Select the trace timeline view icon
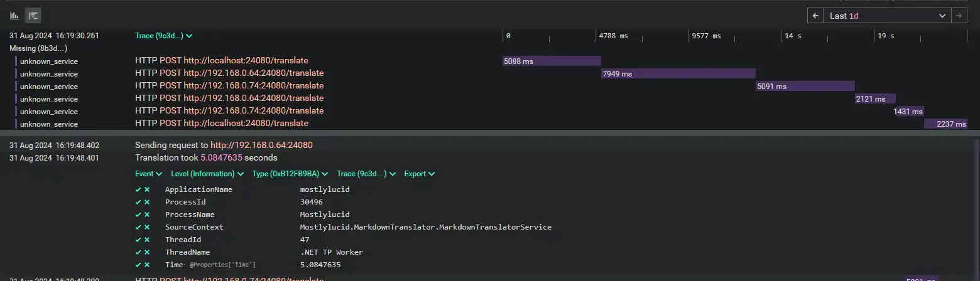Viewport: 980px width, 281px height. (33, 15)
